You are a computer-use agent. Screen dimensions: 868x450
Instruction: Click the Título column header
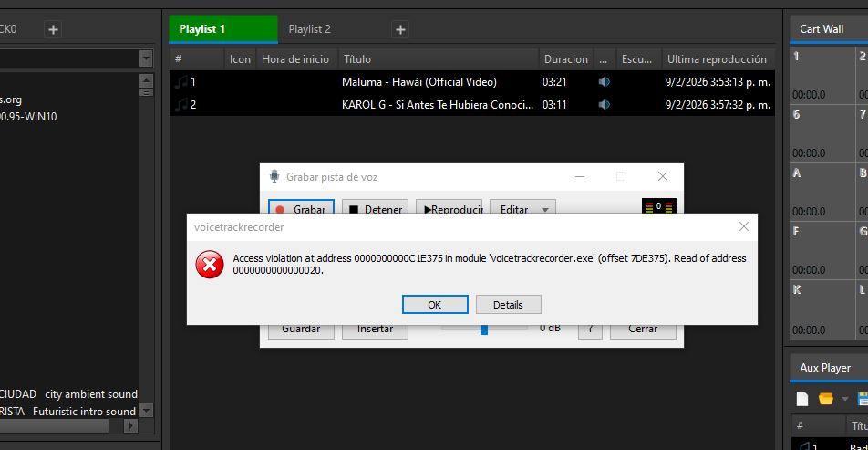click(357, 59)
